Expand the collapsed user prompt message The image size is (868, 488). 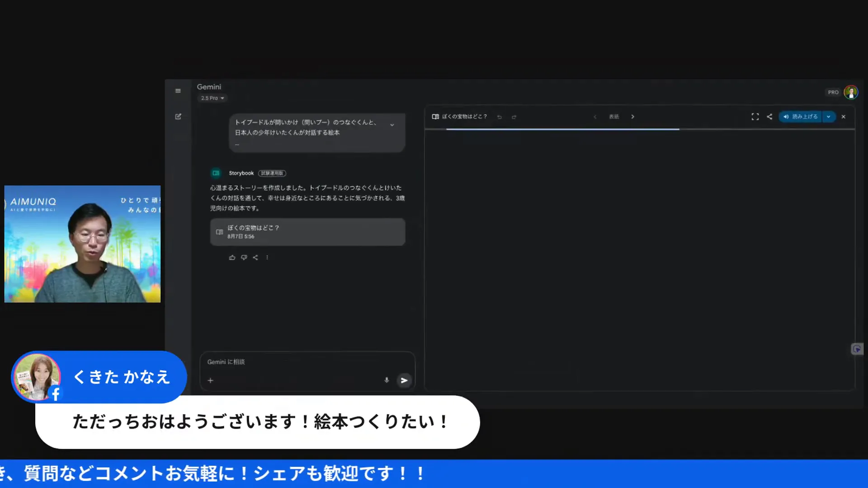pyautogui.click(x=392, y=125)
